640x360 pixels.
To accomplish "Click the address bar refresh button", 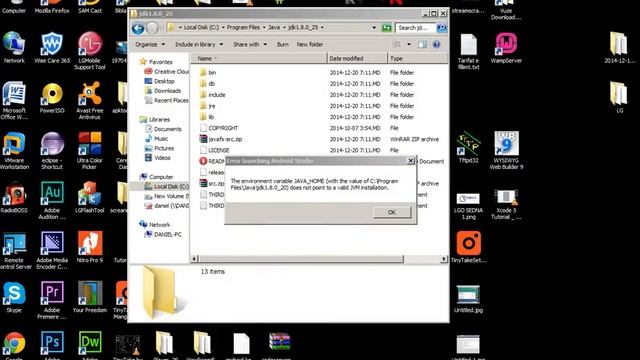I will pyautogui.click(x=386, y=28).
